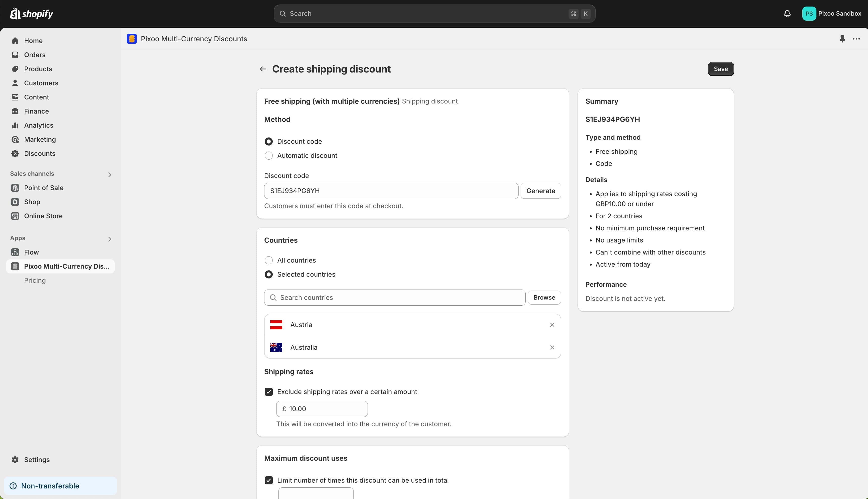868x499 pixels.
Task: Browse the countries list
Action: pyautogui.click(x=544, y=298)
